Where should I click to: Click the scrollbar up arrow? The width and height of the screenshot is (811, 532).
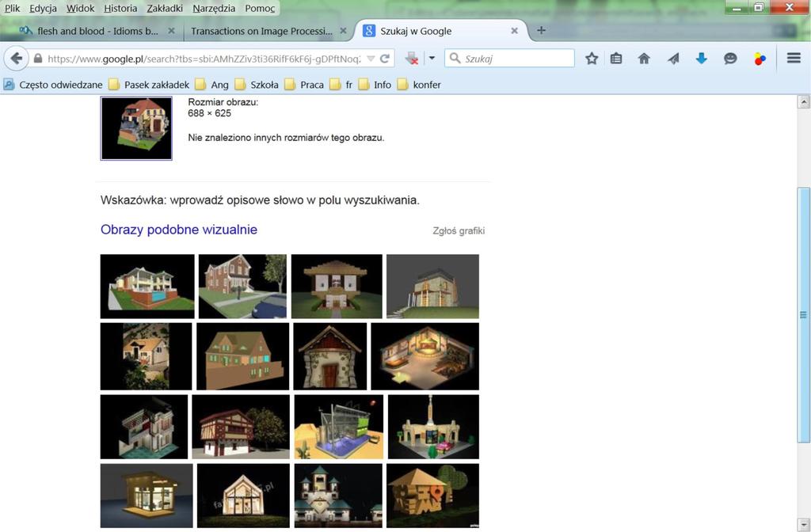(x=803, y=101)
